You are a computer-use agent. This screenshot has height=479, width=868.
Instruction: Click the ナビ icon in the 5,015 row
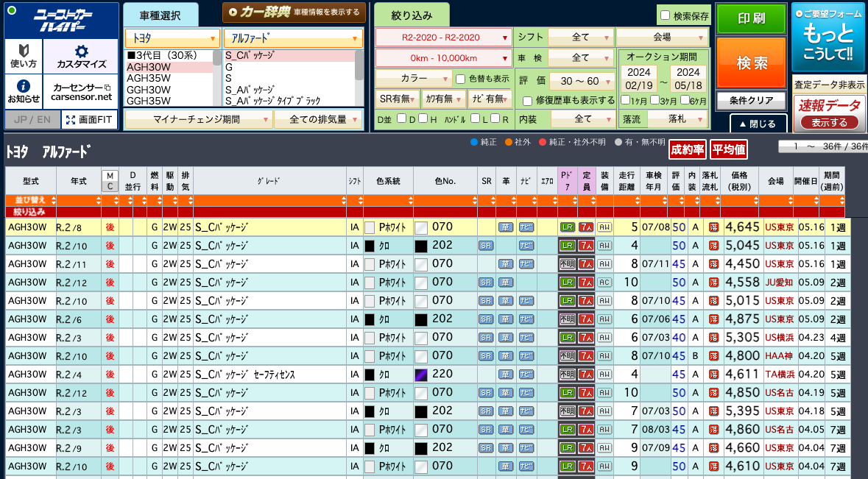tap(526, 301)
